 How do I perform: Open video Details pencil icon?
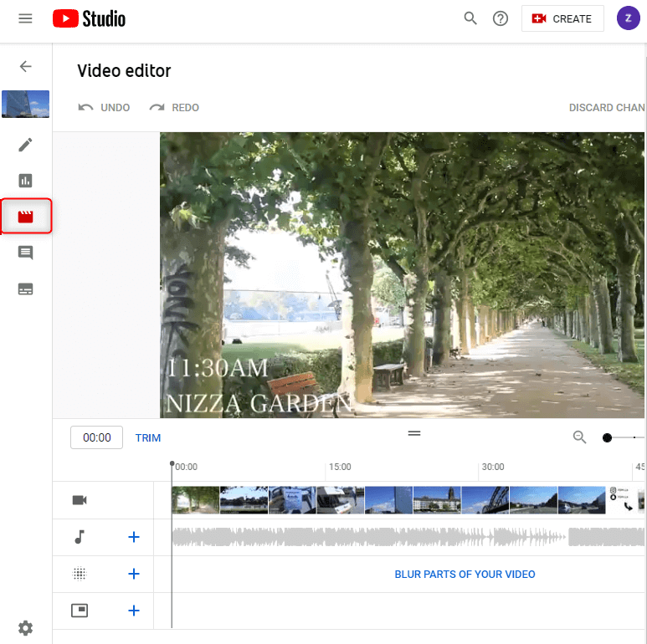[26, 145]
